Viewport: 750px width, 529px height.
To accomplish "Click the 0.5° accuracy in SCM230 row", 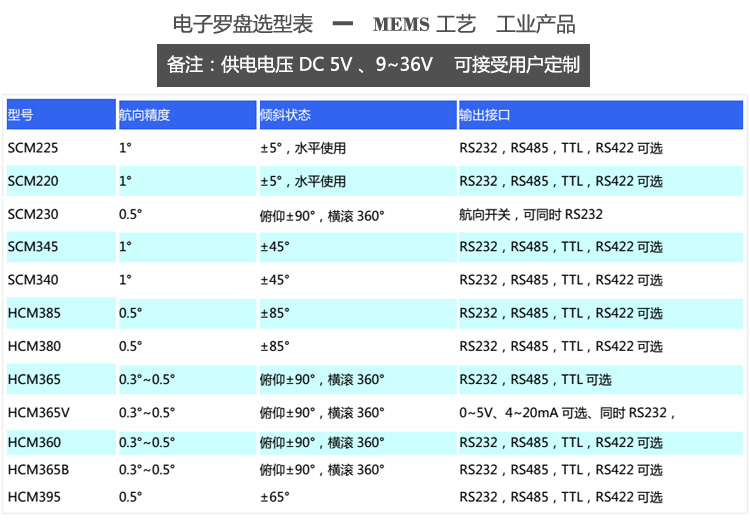I will click(131, 214).
